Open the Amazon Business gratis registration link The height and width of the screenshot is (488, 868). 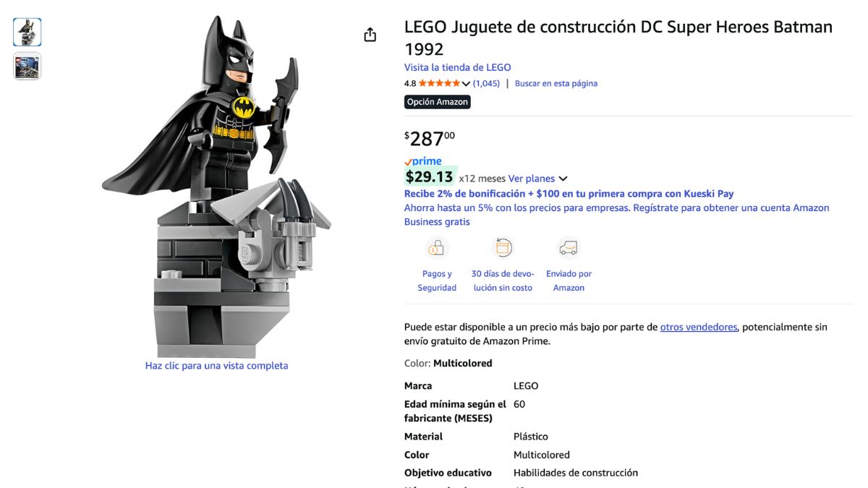point(616,215)
